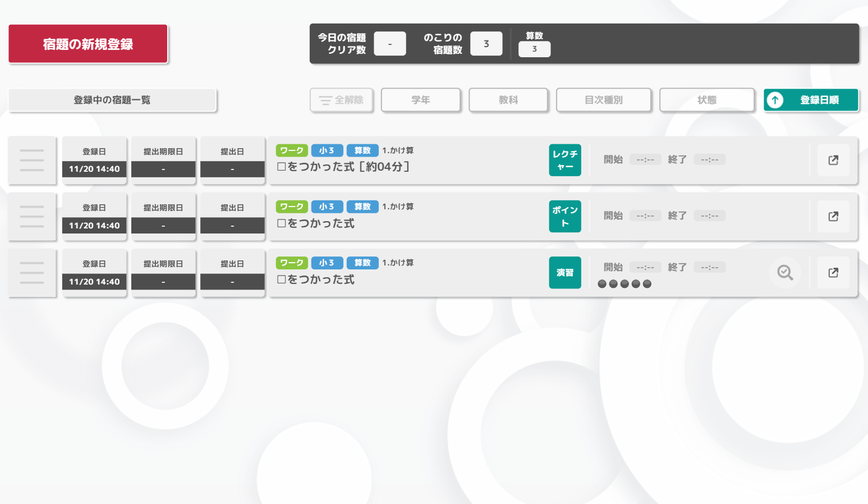Click the magnifier icon on the 演習 row
Screen dimensions: 868x504
click(785, 273)
